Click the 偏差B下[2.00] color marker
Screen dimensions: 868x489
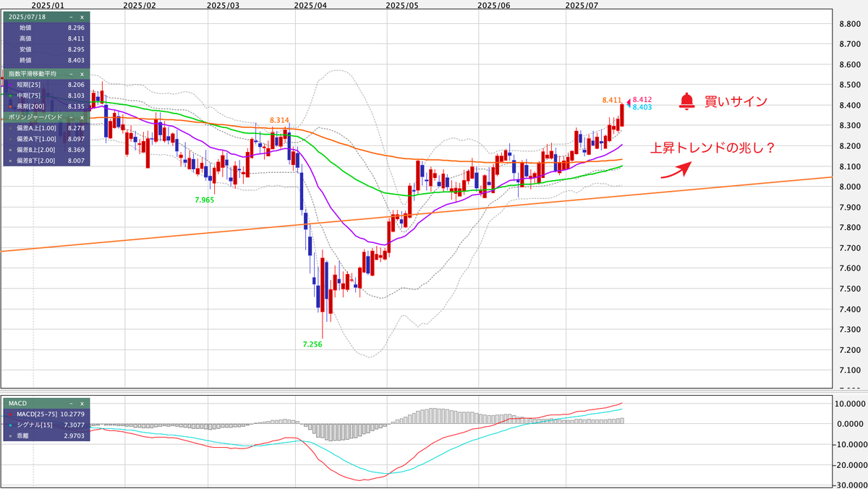pyautogui.click(x=9, y=161)
